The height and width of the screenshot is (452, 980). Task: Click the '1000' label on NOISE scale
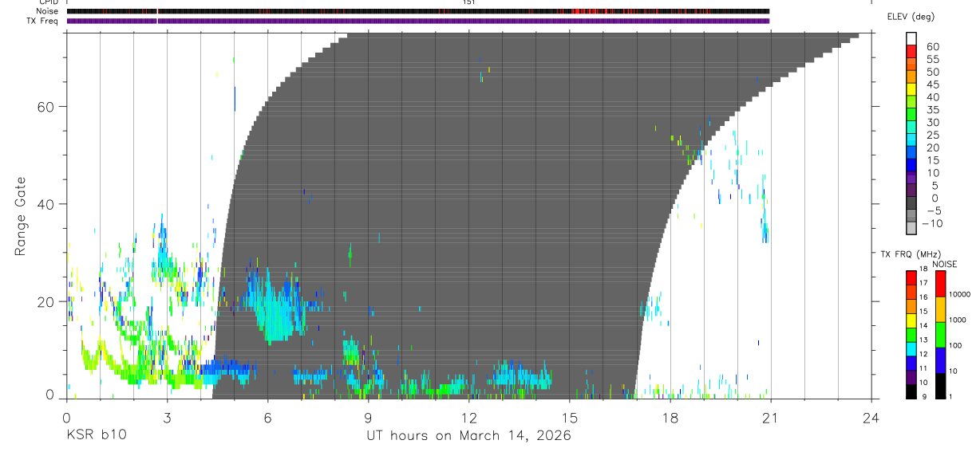(x=958, y=320)
